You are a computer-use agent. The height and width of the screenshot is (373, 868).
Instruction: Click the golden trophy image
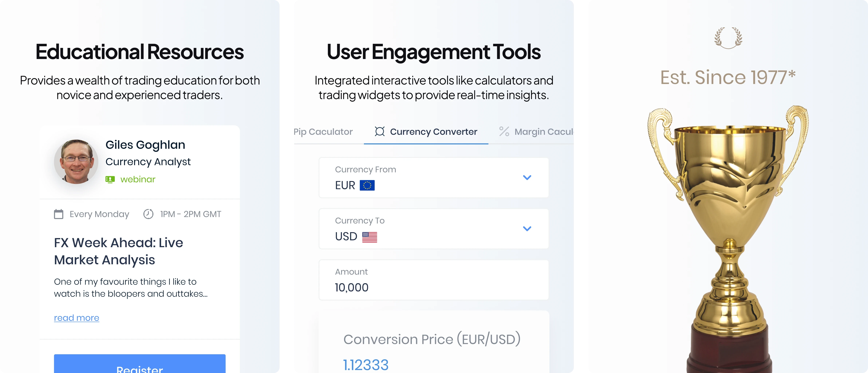coord(728,239)
